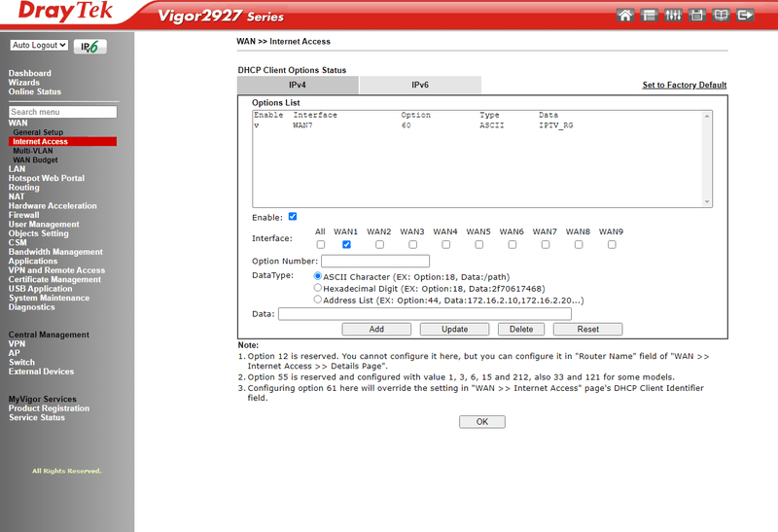Collapse the WAN menu section

pyautogui.click(x=18, y=124)
